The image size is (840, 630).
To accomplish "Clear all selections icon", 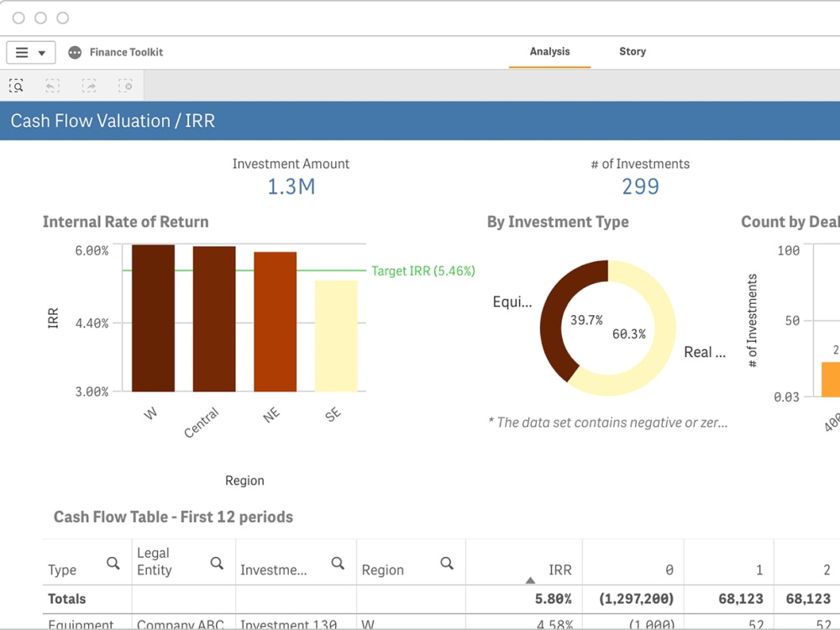I will pyautogui.click(x=125, y=86).
